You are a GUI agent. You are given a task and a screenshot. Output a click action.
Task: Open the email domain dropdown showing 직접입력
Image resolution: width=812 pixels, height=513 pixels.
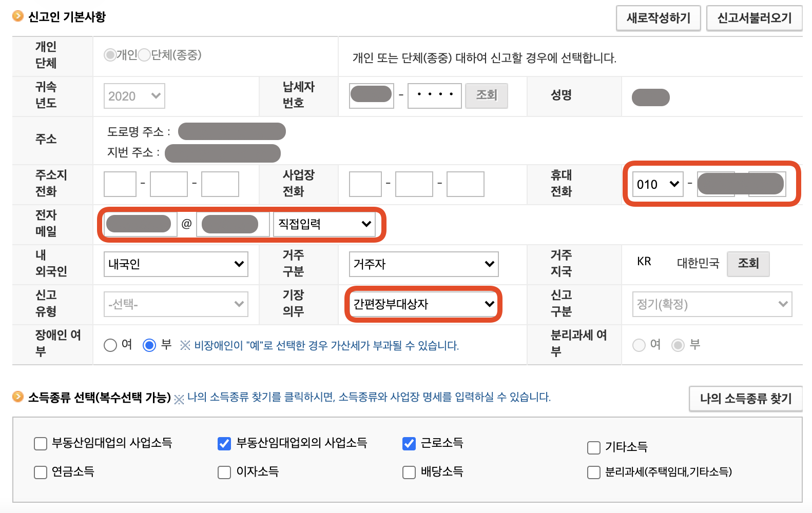pos(324,224)
